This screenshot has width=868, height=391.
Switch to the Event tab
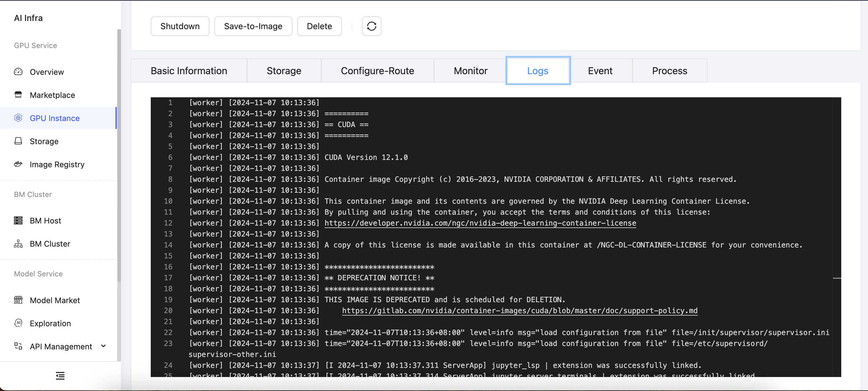click(600, 71)
